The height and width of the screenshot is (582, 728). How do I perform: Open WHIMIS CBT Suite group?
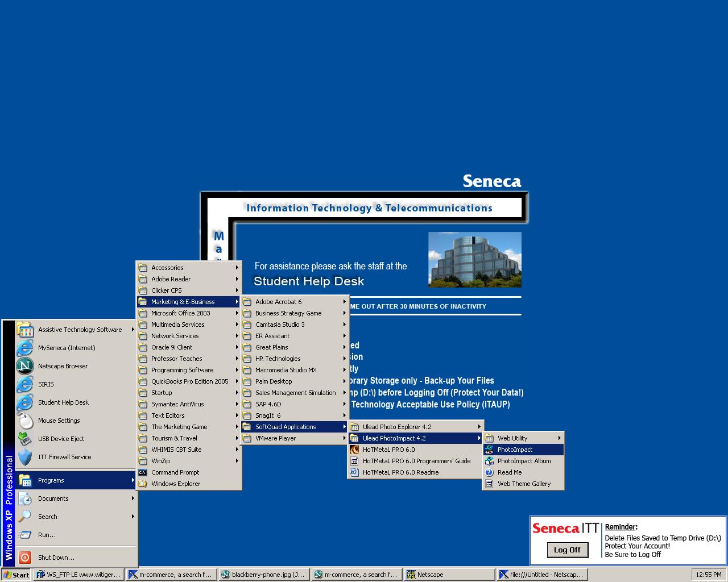coord(189,450)
